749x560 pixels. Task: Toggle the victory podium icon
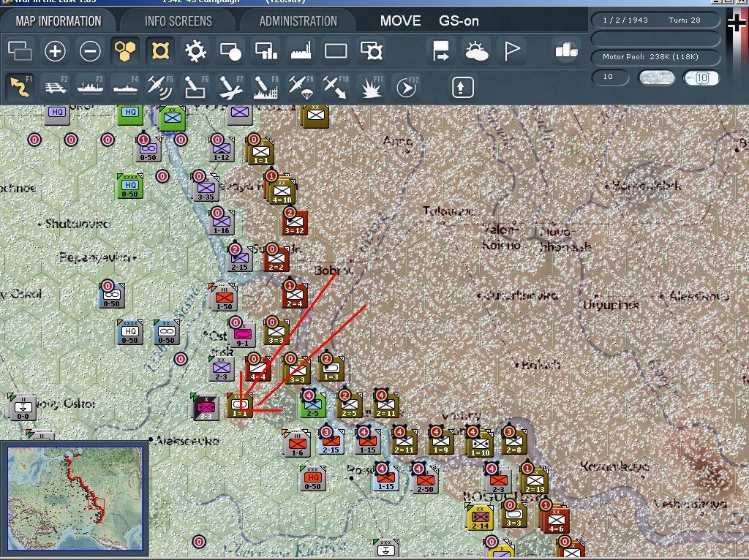[566, 50]
